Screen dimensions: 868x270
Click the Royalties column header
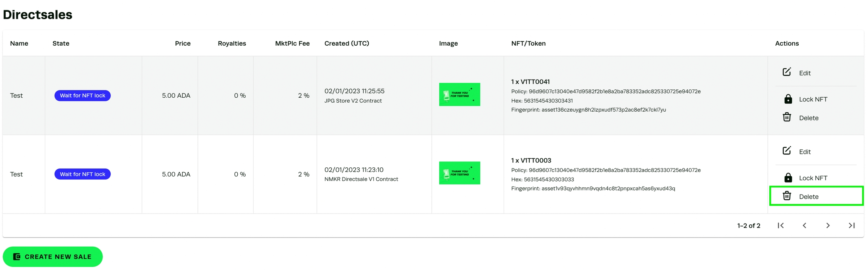click(232, 43)
